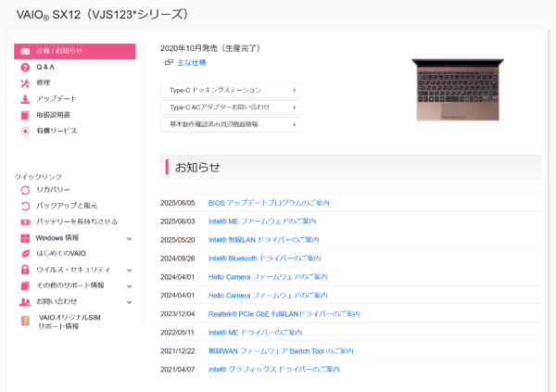
Task: Click the Windows logo icon
Action: [25, 238]
